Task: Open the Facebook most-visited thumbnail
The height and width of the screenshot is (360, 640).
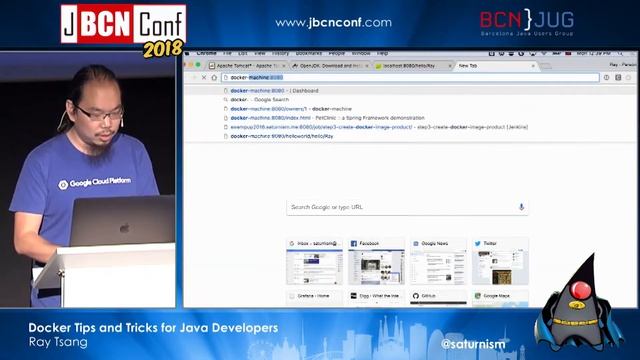Action: 376,261
